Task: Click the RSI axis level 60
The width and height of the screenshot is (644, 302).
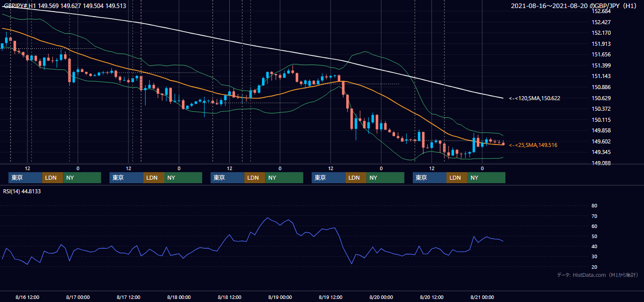Action: (594, 226)
